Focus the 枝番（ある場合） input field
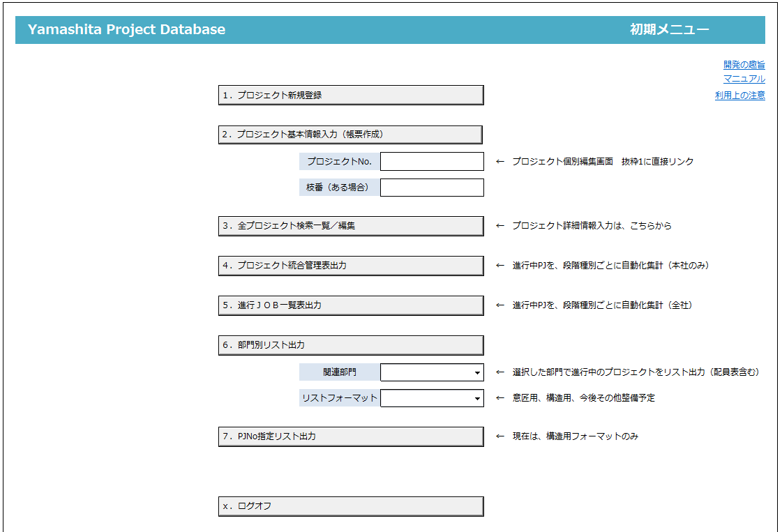Viewport: 782px width, 532px height. point(432,188)
